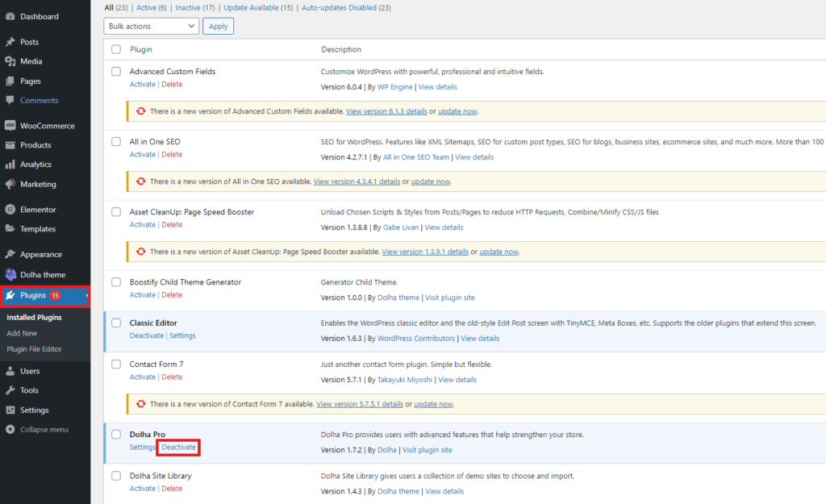Viewport: 826px width, 504px height.
Task: Open Plugin File Editor submenu item
Action: pos(34,349)
